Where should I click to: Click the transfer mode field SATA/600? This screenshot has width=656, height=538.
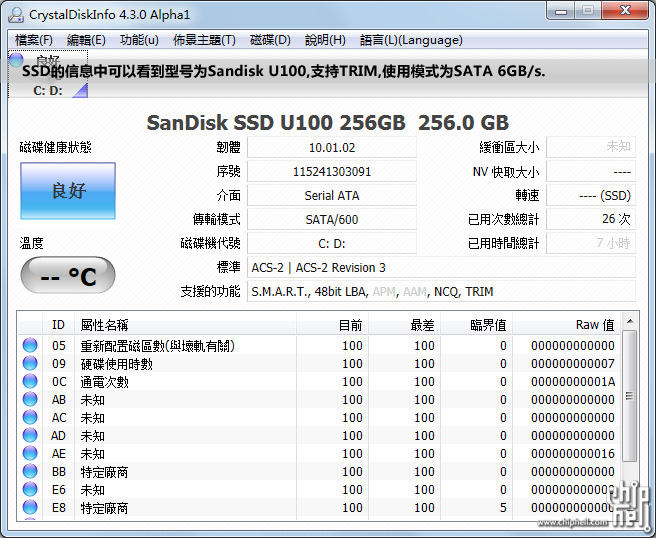point(332,219)
